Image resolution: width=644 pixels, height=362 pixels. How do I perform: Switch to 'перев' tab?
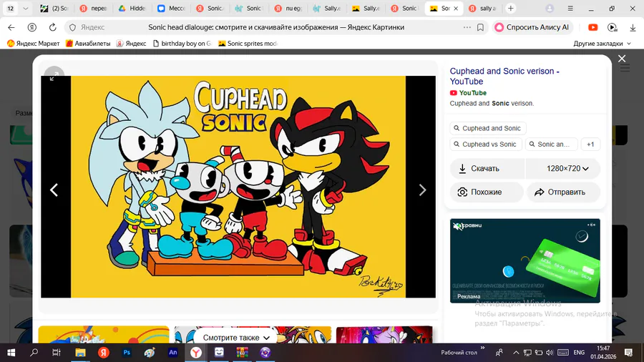93,8
